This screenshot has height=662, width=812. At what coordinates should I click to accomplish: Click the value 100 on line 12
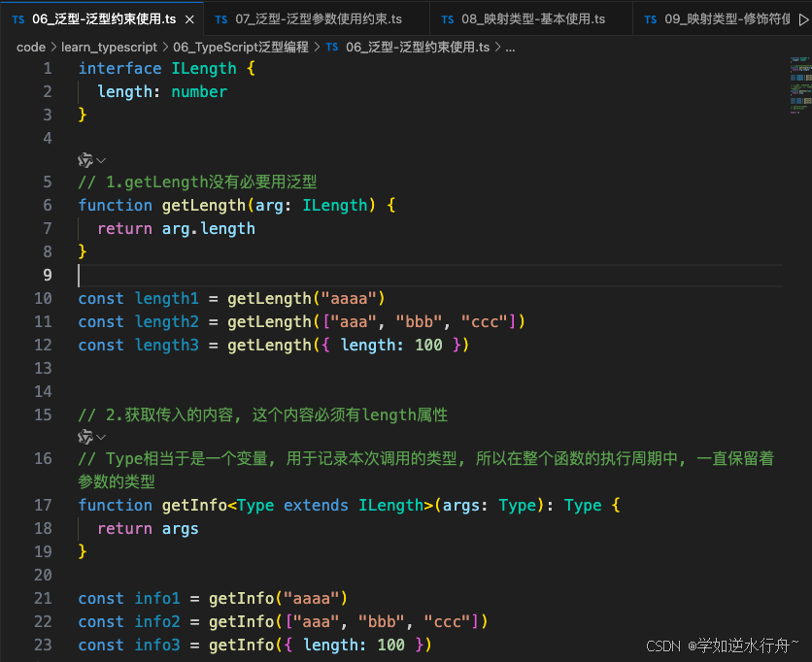pos(428,346)
